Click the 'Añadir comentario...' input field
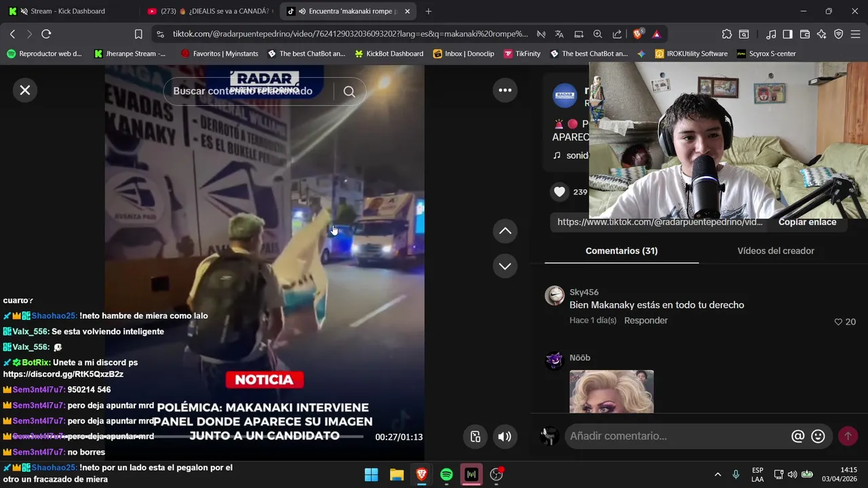This screenshot has width=868, height=488. 678,436
